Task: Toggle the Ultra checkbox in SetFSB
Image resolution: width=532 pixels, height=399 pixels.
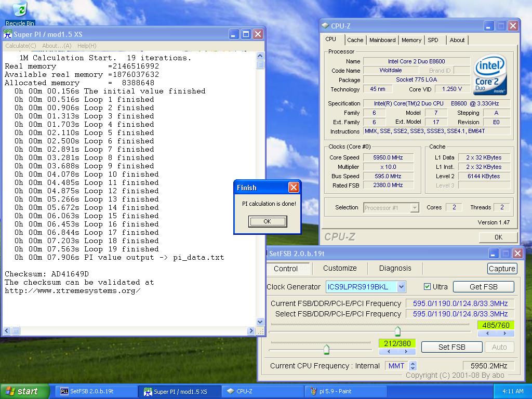Action: click(427, 287)
